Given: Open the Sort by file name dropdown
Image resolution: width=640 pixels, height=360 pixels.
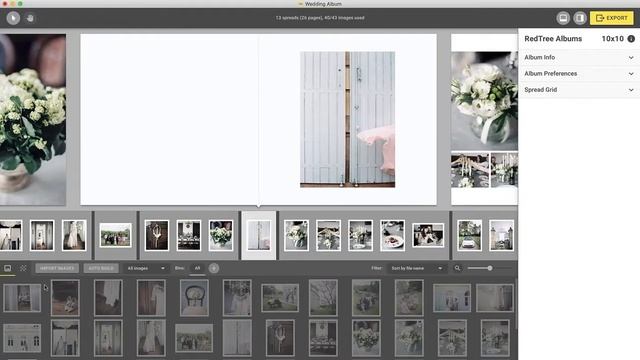Looking at the screenshot, I should pyautogui.click(x=416, y=268).
